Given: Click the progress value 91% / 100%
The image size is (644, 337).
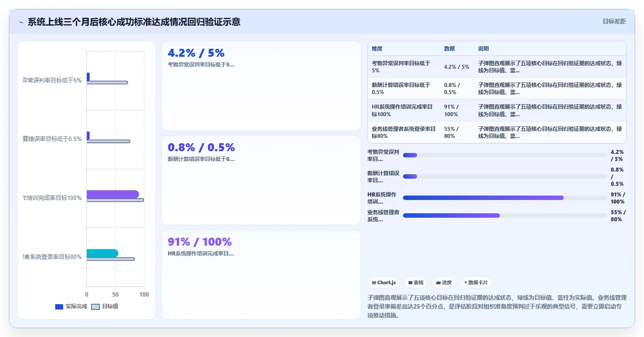Looking at the screenshot, I should click(618, 198).
